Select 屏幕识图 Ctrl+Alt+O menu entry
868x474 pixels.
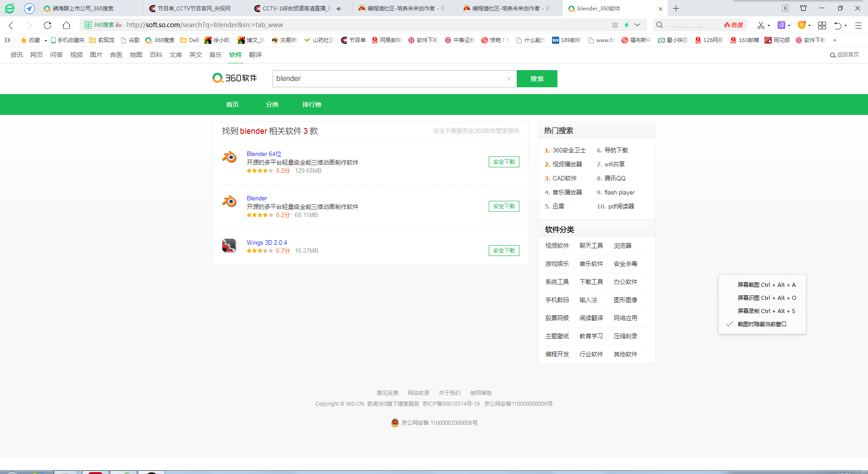767,298
